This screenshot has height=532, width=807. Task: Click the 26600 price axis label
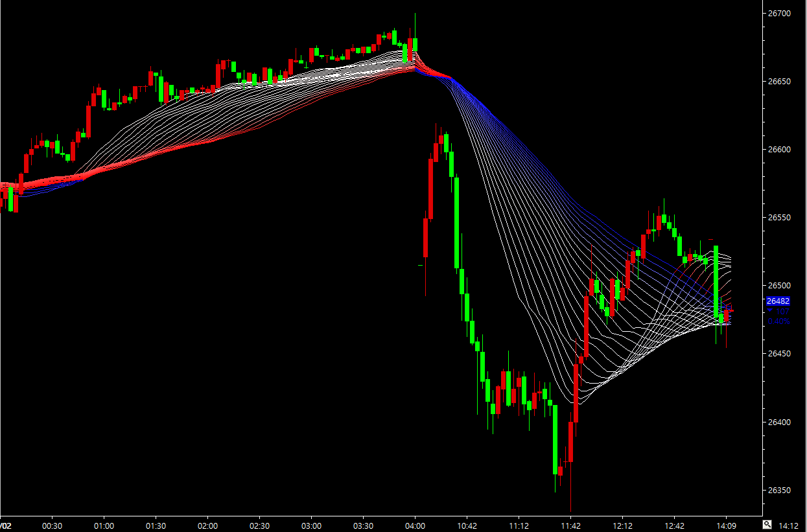[777, 150]
